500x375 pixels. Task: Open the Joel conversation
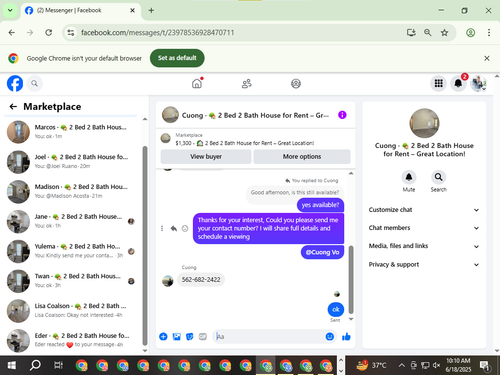coord(72,162)
